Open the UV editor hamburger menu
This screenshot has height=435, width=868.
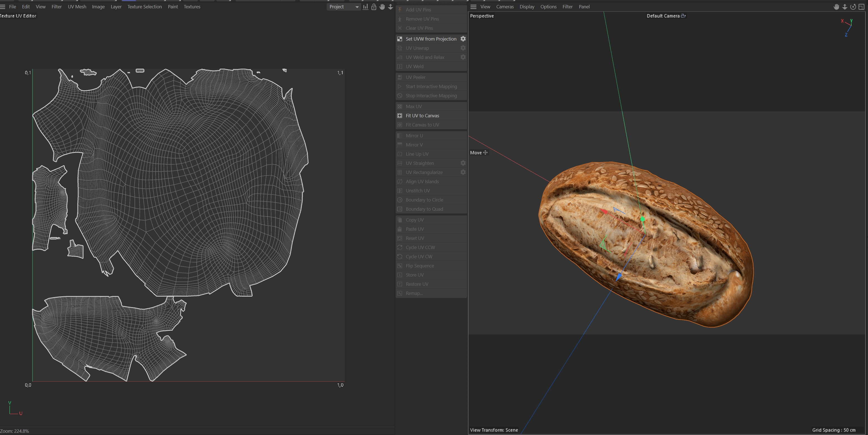pos(3,7)
